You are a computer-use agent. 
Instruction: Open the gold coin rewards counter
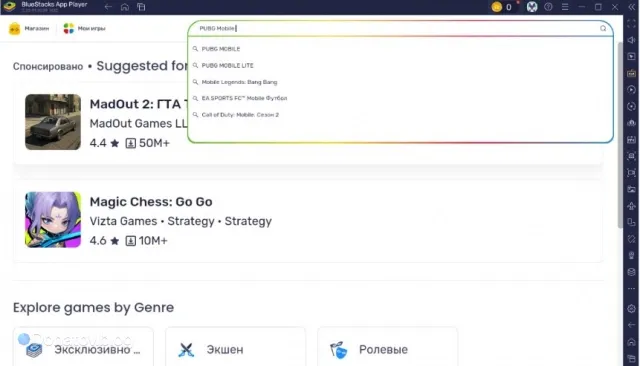[x=502, y=7]
